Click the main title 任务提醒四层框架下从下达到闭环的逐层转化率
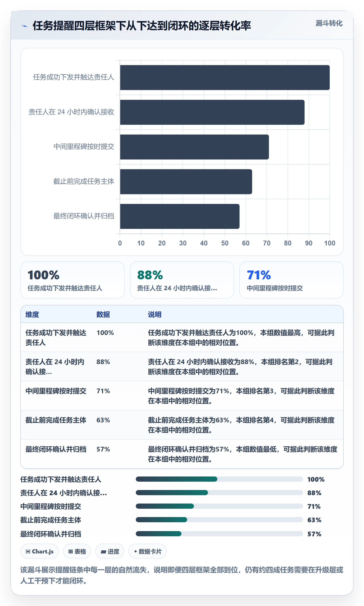 142,26
